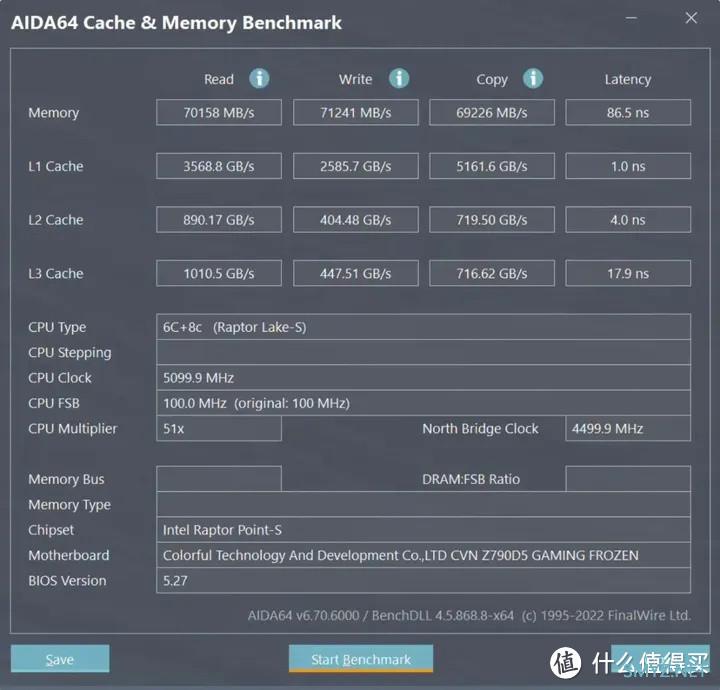Click CPU FSB value 100.0 MHz
Viewport: 720px width, 690px height.
(x=423, y=403)
